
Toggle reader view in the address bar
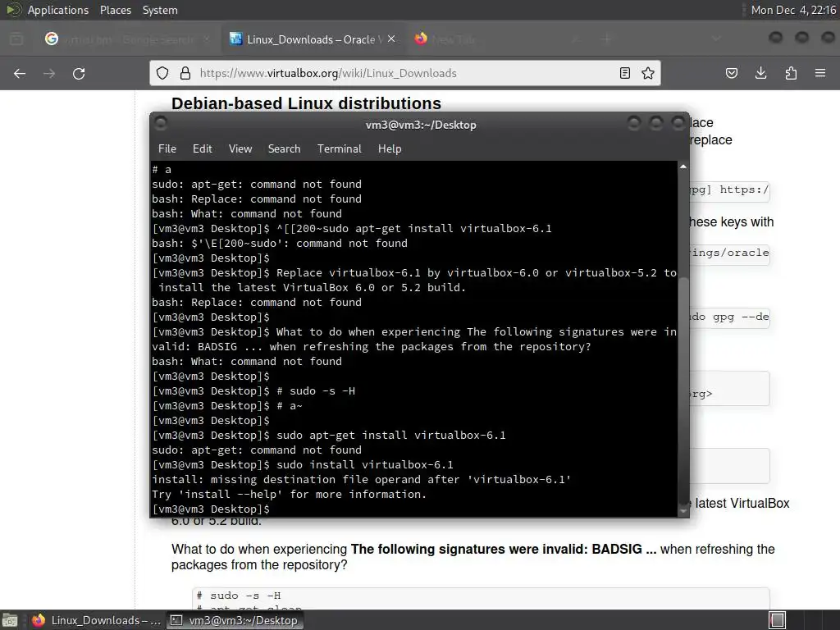coord(624,73)
